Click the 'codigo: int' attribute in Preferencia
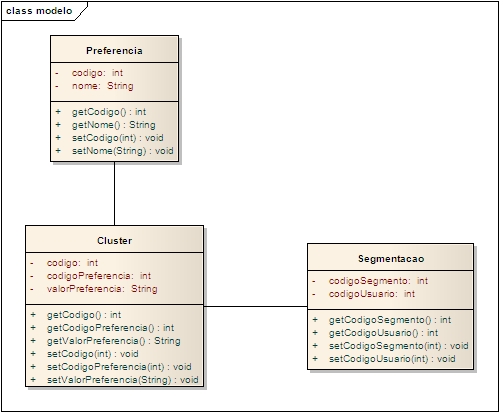The image size is (499, 412). click(97, 73)
